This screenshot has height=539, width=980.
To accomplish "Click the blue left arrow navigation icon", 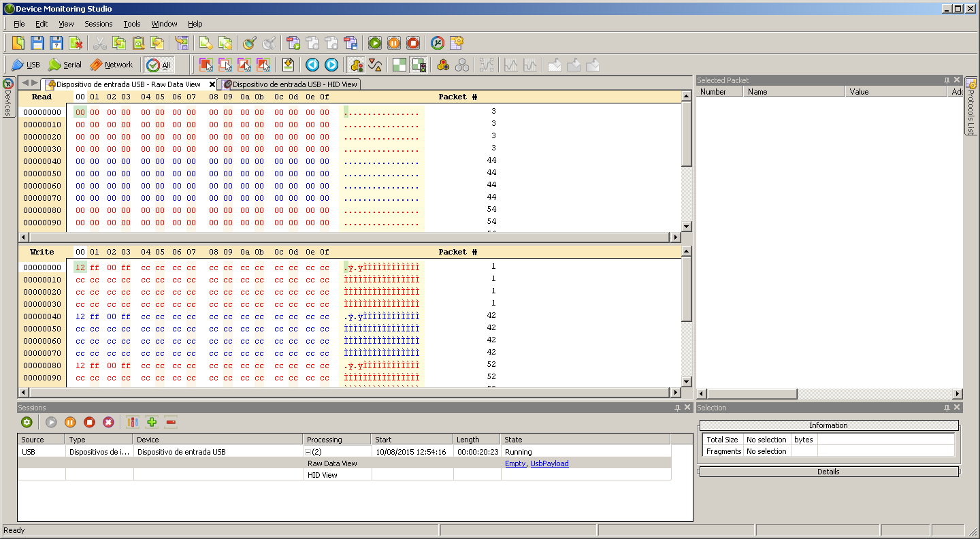I will pos(312,65).
